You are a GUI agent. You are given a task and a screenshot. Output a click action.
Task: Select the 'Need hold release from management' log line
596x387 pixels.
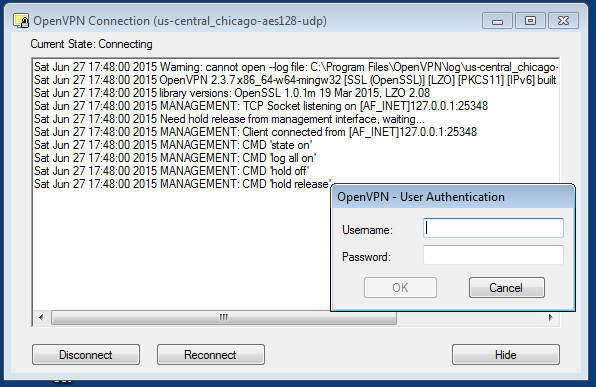coord(229,119)
